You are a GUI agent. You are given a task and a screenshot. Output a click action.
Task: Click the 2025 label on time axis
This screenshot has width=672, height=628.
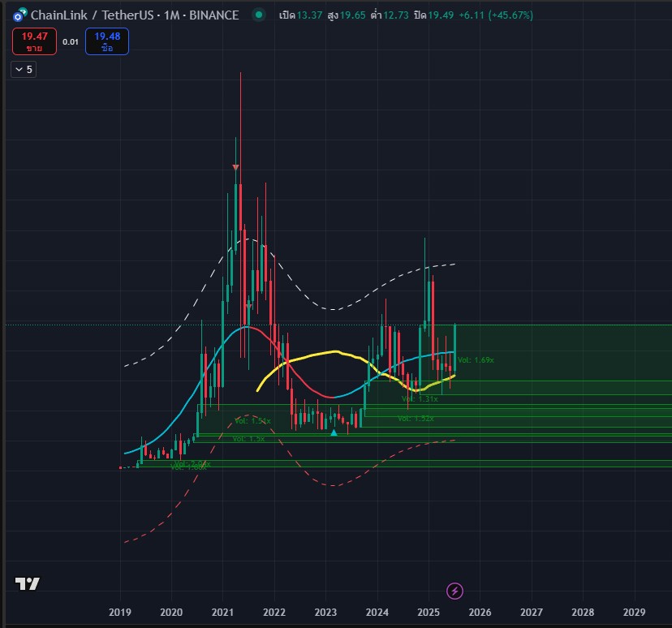pos(429,612)
